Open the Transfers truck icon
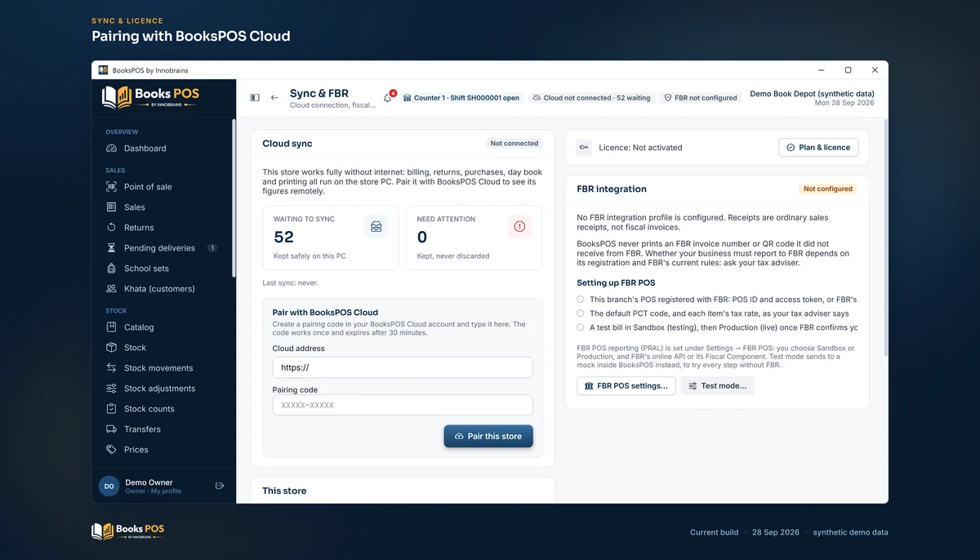This screenshot has height=560, width=980. (x=111, y=429)
